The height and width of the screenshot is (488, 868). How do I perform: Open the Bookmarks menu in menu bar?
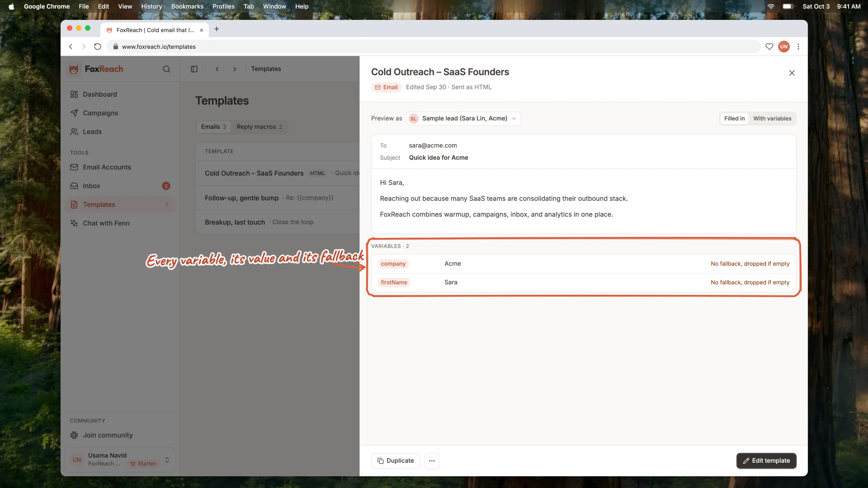(187, 6)
